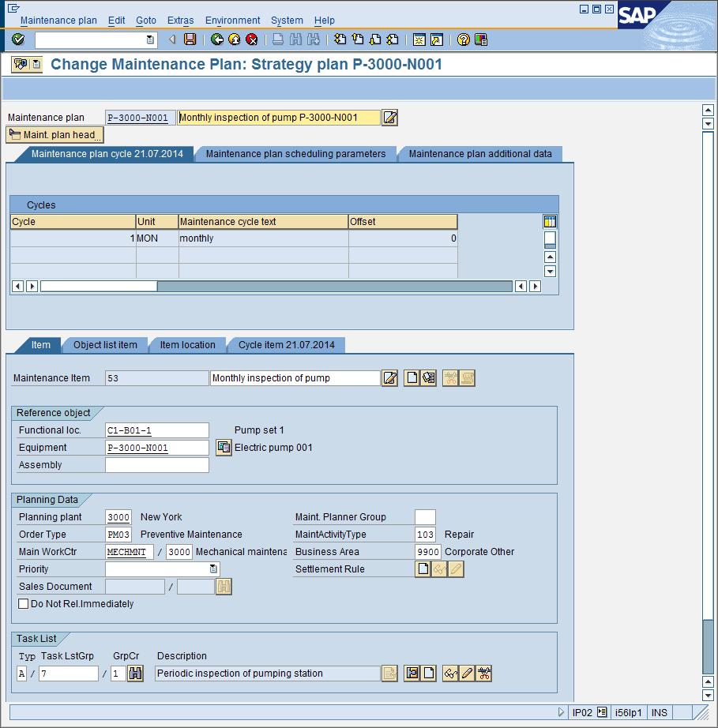718x728 pixels.
Task: Click the Last Page icon
Action: coord(393,39)
